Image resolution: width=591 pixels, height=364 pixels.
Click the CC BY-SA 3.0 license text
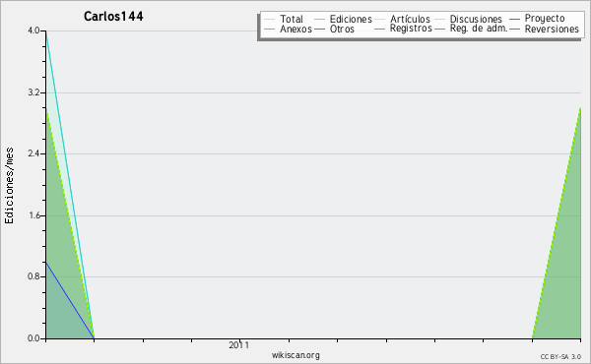click(x=560, y=356)
